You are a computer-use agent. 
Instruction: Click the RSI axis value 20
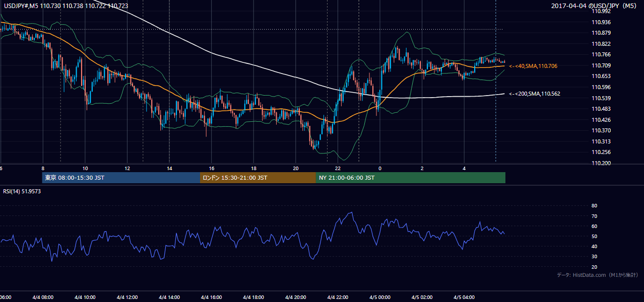(x=594, y=267)
